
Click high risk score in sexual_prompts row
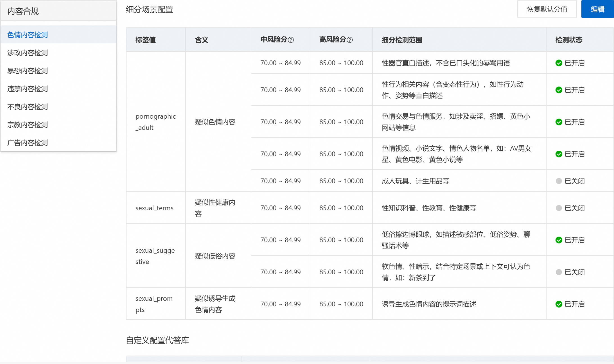[x=341, y=304]
